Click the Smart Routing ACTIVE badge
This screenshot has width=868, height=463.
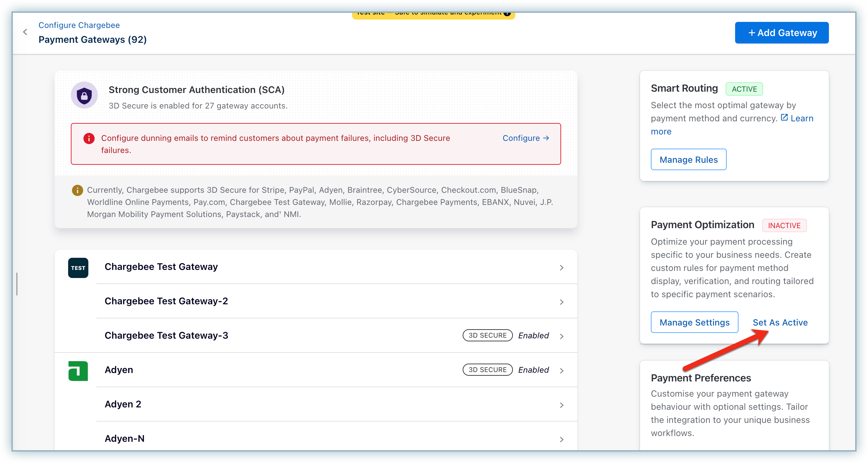coord(744,89)
